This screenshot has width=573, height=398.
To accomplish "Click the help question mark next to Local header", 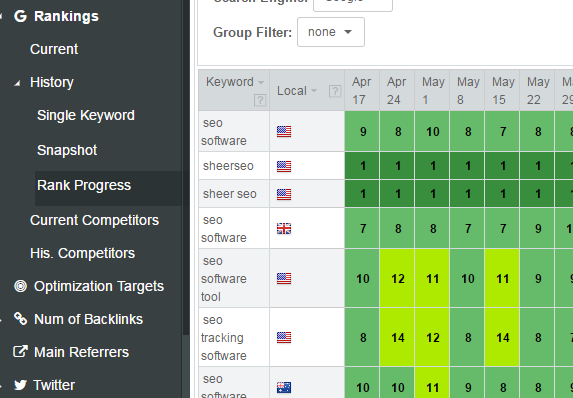I will pyautogui.click(x=335, y=91).
